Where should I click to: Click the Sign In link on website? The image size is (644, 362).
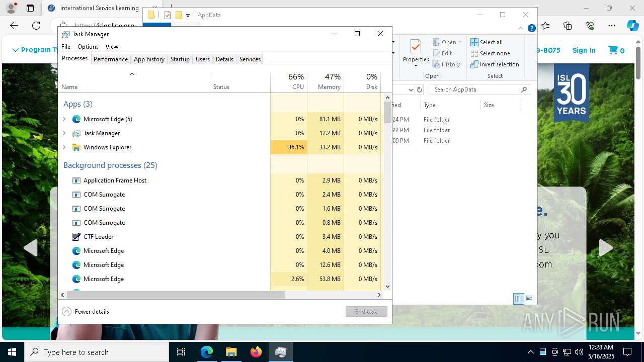pos(584,50)
